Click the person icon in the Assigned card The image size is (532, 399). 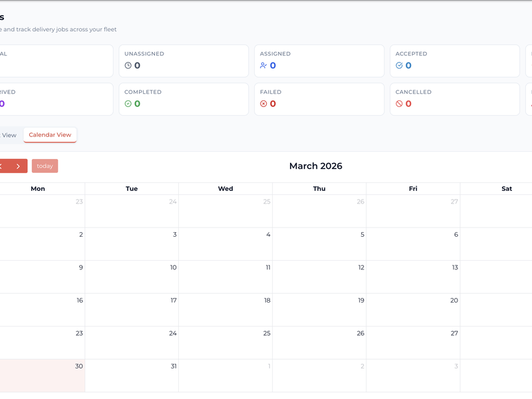coord(264,66)
